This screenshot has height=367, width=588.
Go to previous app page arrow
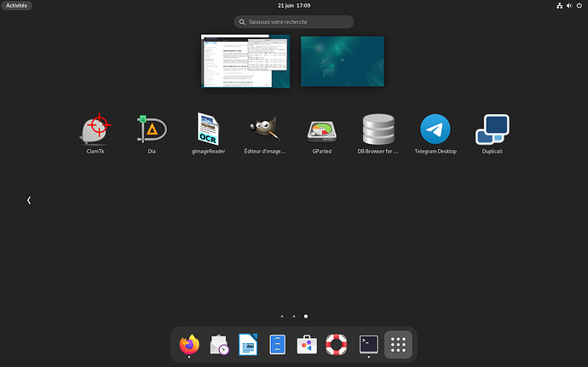tap(29, 201)
